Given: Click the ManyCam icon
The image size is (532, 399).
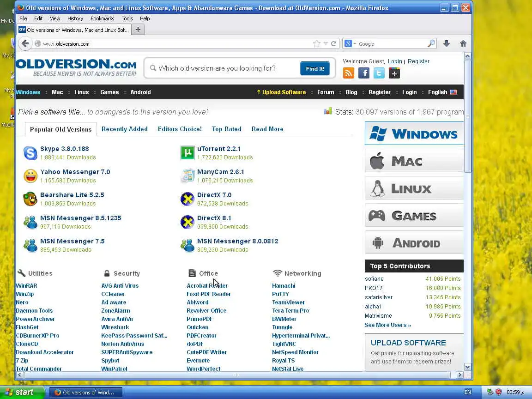Looking at the screenshot, I should pos(187,176).
